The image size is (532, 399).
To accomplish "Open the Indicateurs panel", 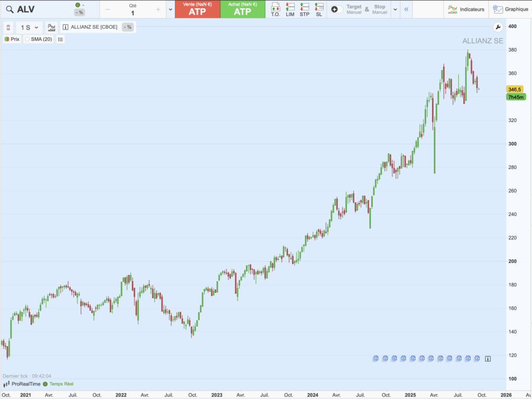I will pyautogui.click(x=467, y=9).
